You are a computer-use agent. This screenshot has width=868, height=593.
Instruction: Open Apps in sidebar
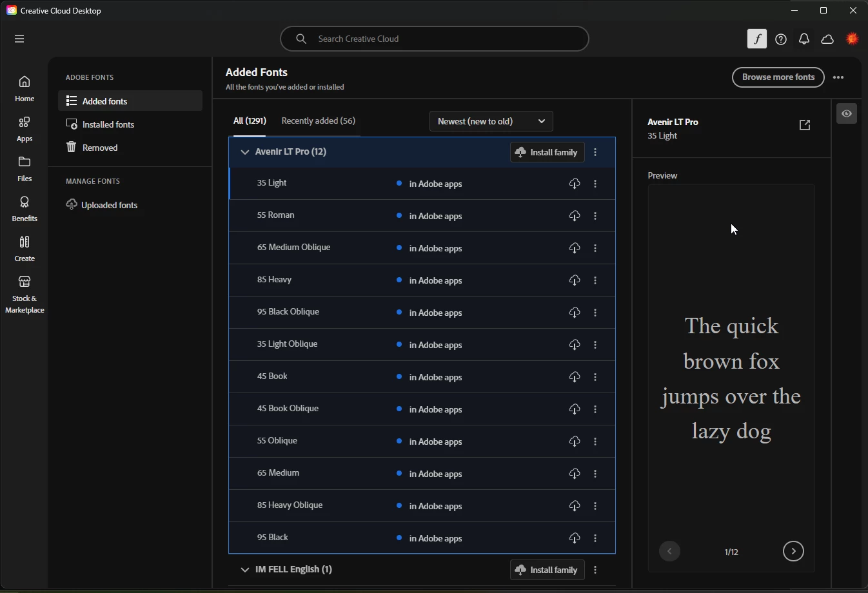pos(25,129)
